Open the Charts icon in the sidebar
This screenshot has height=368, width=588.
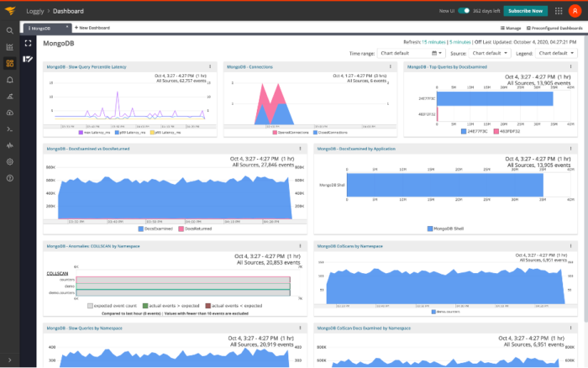click(x=9, y=47)
